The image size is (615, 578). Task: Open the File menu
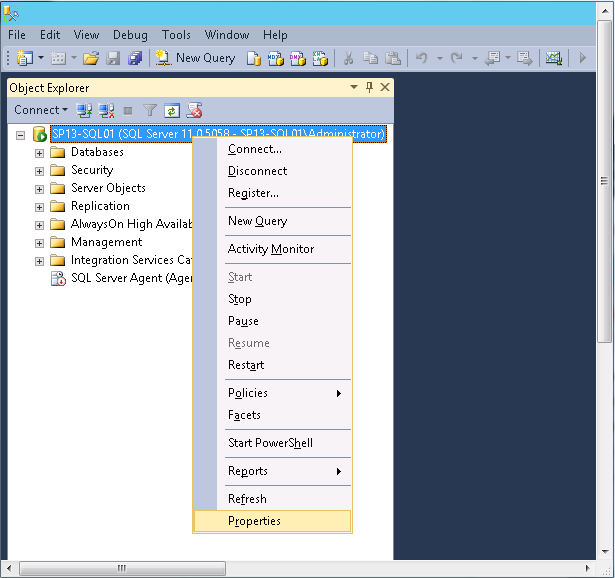click(x=17, y=35)
